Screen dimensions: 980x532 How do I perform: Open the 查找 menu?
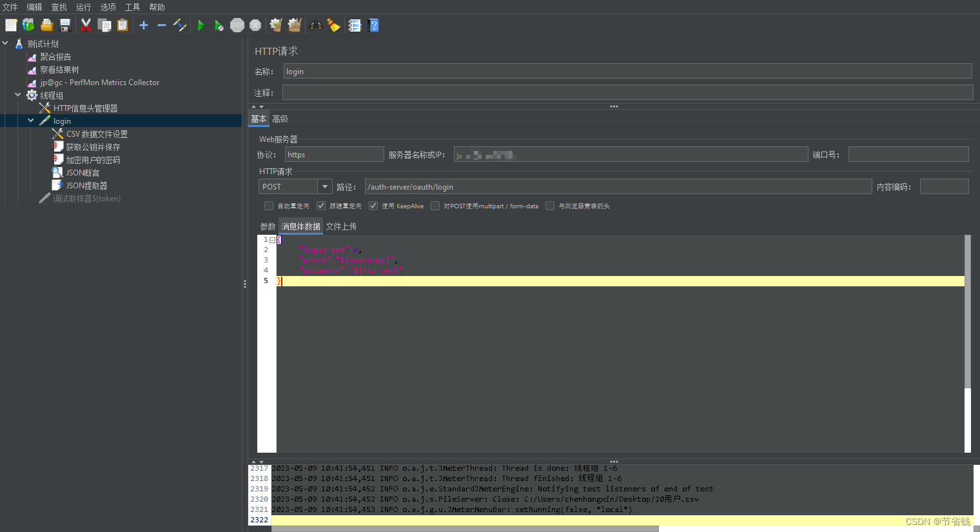59,7
